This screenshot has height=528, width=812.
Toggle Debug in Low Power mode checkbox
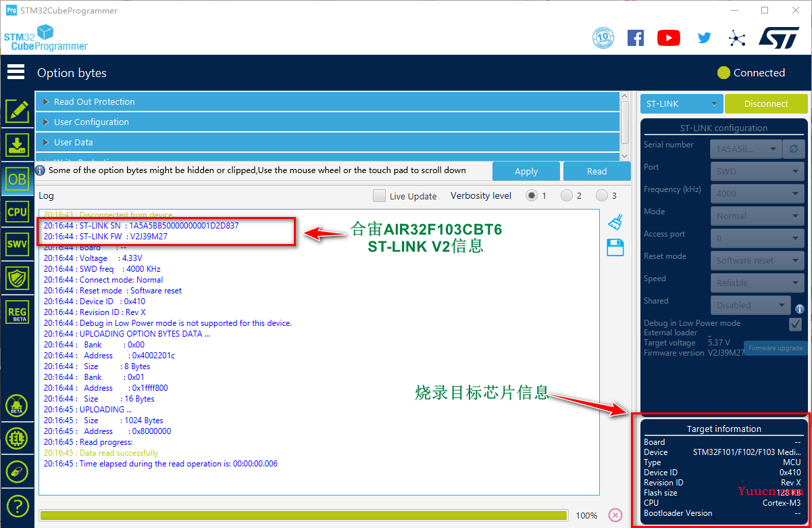795,324
